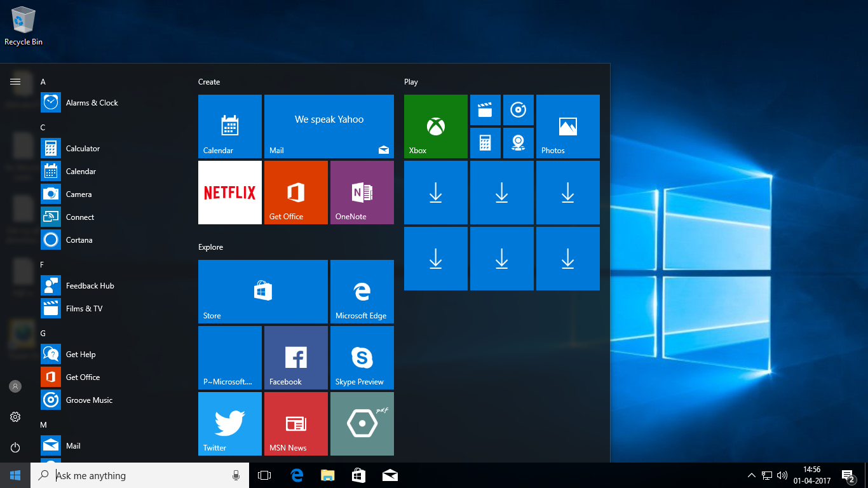Click the 'Play' tile group header
The height and width of the screenshot is (488, 868).
[x=411, y=82]
